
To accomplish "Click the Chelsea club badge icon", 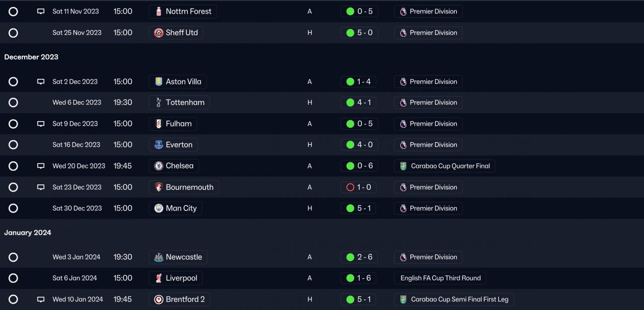I will [x=159, y=166].
